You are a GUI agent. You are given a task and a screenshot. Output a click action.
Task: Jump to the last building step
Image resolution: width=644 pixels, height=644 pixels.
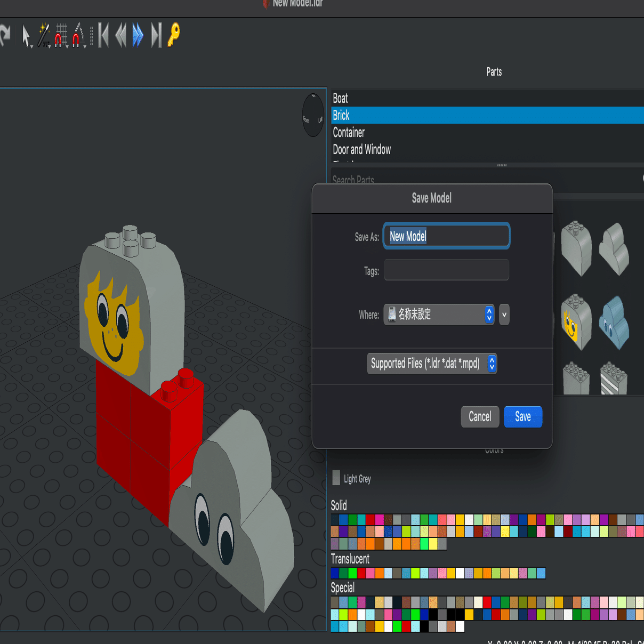click(156, 35)
